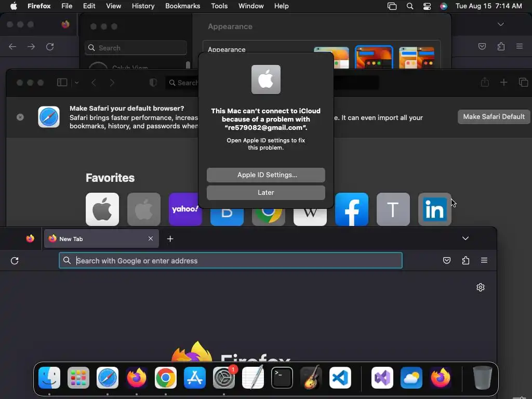Open System Settings from the Dock
The image size is (532, 399).
(x=224, y=378)
